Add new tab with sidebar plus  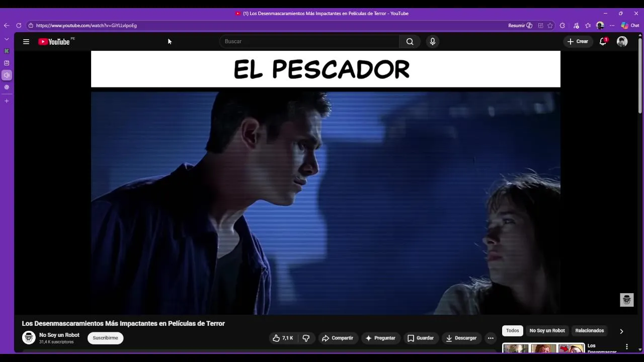(7, 101)
